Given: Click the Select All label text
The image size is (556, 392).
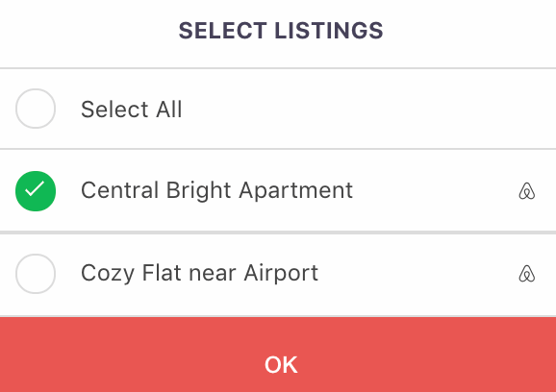Looking at the screenshot, I should pyautogui.click(x=132, y=110).
